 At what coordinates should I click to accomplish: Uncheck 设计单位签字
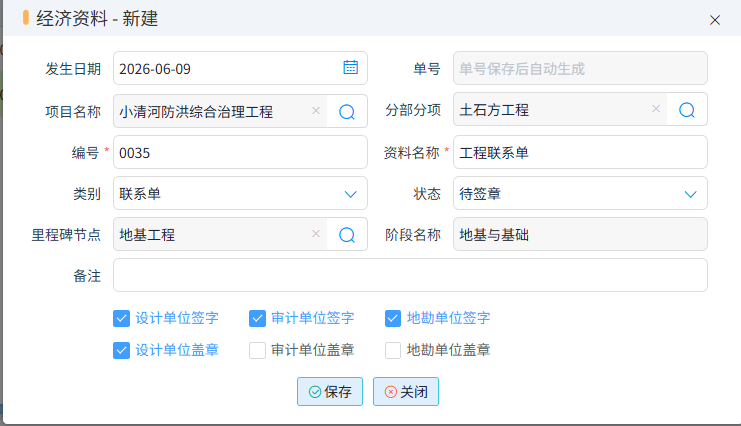click(121, 318)
